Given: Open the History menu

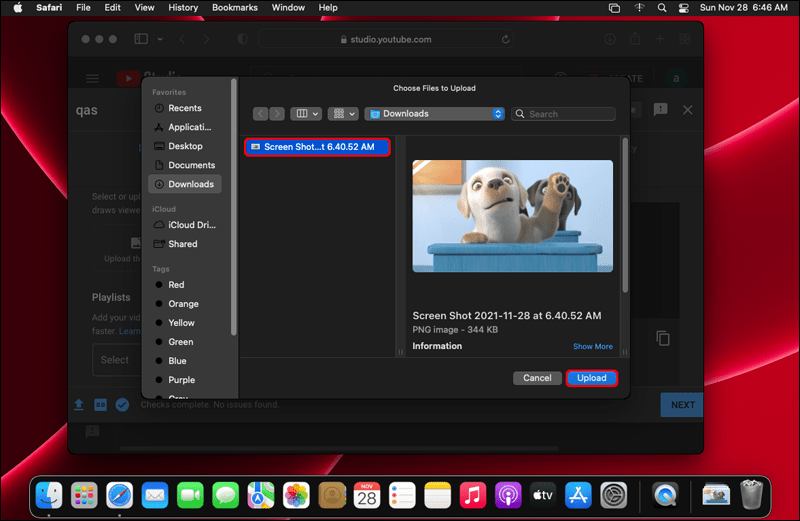Looking at the screenshot, I should tap(183, 8).
